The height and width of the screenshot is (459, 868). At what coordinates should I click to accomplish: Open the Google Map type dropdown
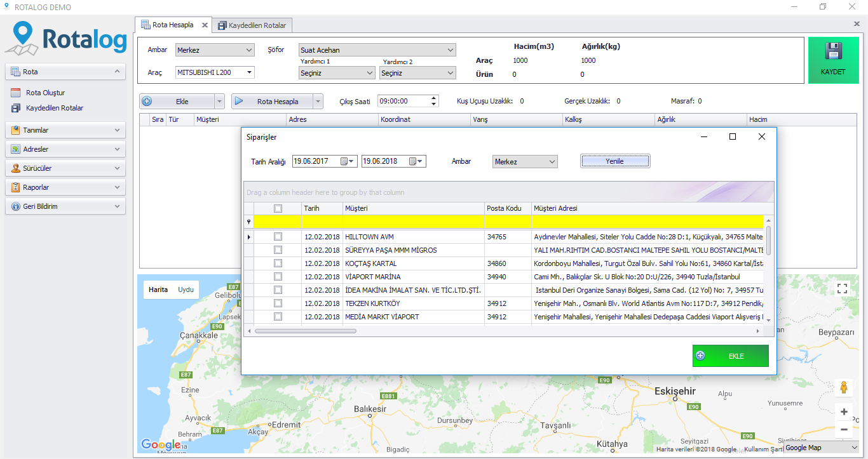820,448
